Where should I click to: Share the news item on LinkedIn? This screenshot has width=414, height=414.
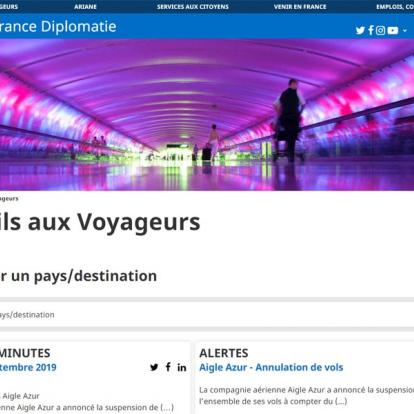coord(182,367)
